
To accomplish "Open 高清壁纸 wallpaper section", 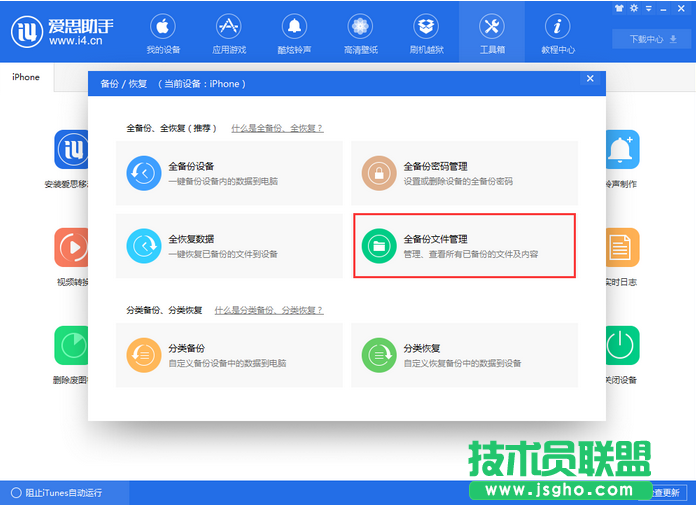I will coord(360,34).
